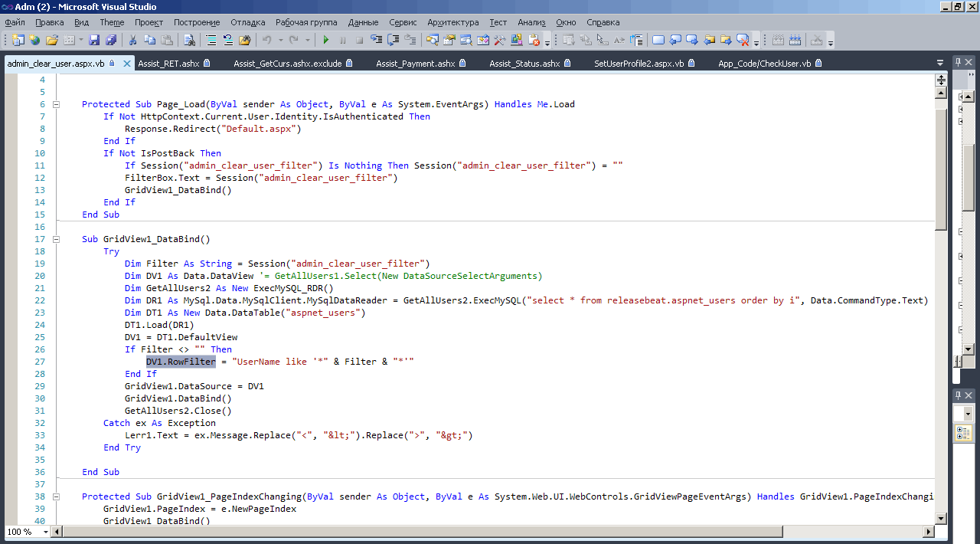Click the Step Over debug icon
Viewport: 980px width, 544px height.
[394, 40]
